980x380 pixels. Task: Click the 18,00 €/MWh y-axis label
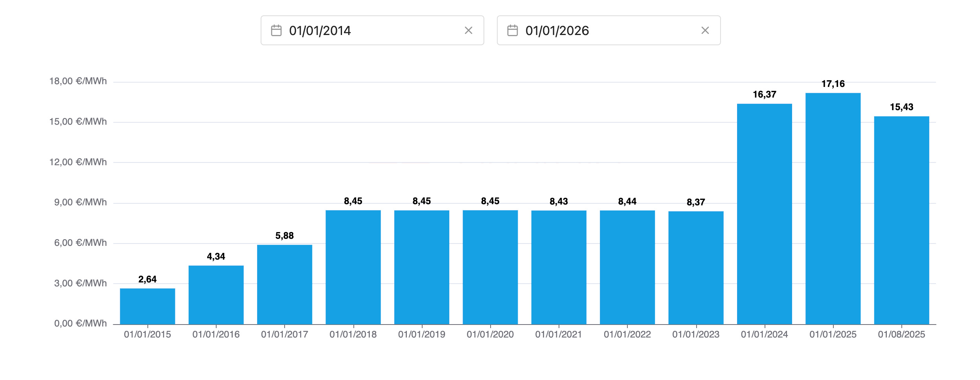point(78,81)
